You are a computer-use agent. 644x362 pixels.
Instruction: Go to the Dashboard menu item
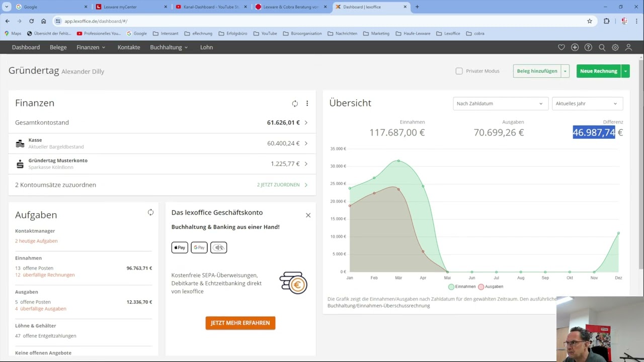coord(26,47)
